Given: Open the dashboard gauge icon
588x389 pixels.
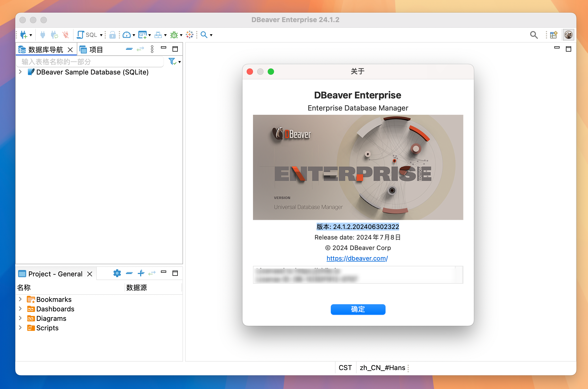Looking at the screenshot, I should (127, 35).
